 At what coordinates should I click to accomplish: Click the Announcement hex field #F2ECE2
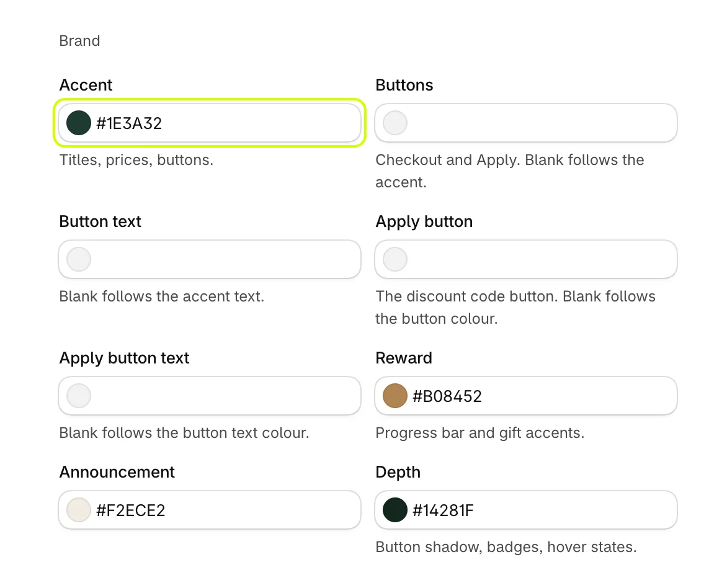[210, 510]
